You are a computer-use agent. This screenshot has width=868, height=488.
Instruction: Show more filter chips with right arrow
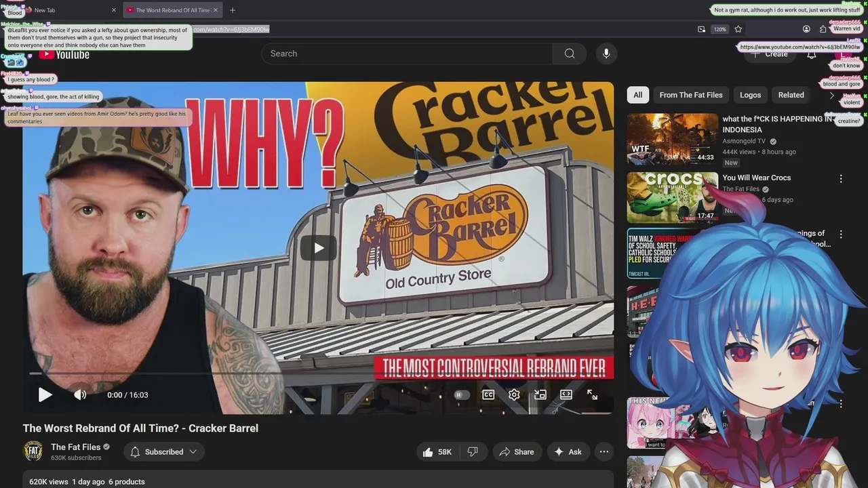click(x=832, y=95)
